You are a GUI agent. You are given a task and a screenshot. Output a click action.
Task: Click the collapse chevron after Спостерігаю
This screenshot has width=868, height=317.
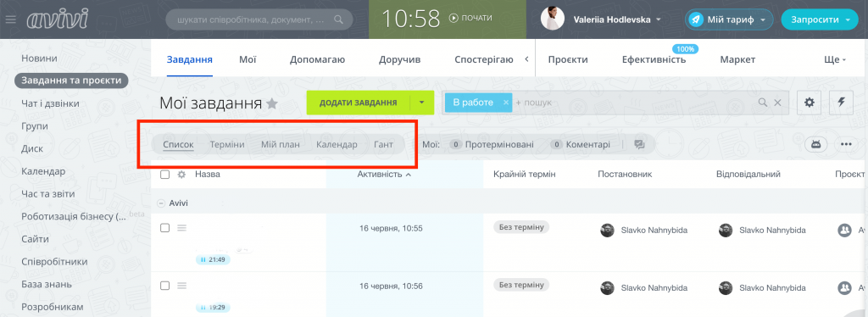coord(526,59)
